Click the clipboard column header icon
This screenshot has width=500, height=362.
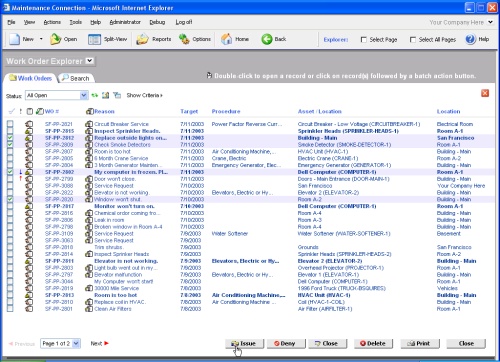click(30, 111)
